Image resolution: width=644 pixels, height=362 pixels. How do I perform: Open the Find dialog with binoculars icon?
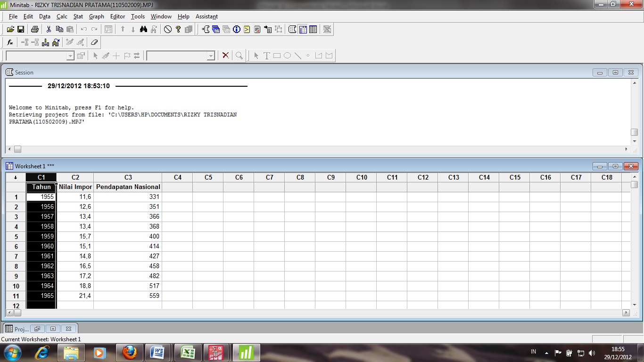143,29
